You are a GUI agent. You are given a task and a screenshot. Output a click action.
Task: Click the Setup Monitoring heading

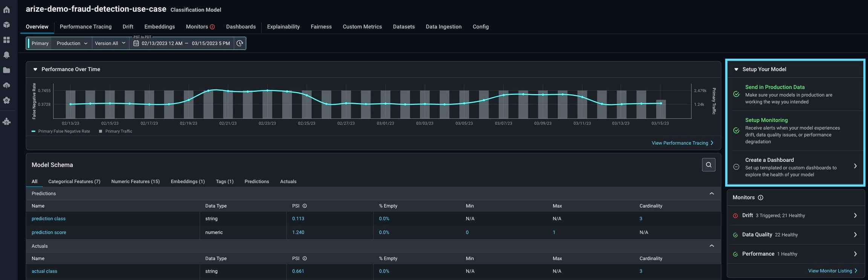[x=766, y=120]
